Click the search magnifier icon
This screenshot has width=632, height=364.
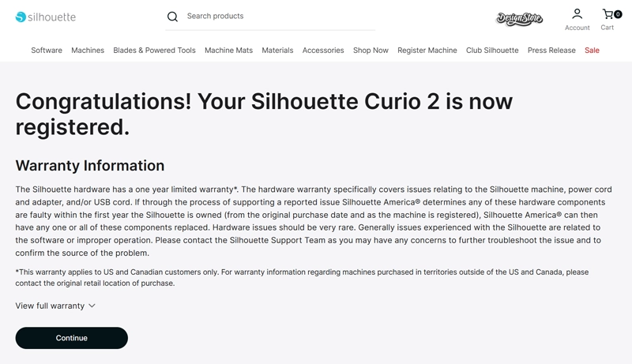point(172,17)
